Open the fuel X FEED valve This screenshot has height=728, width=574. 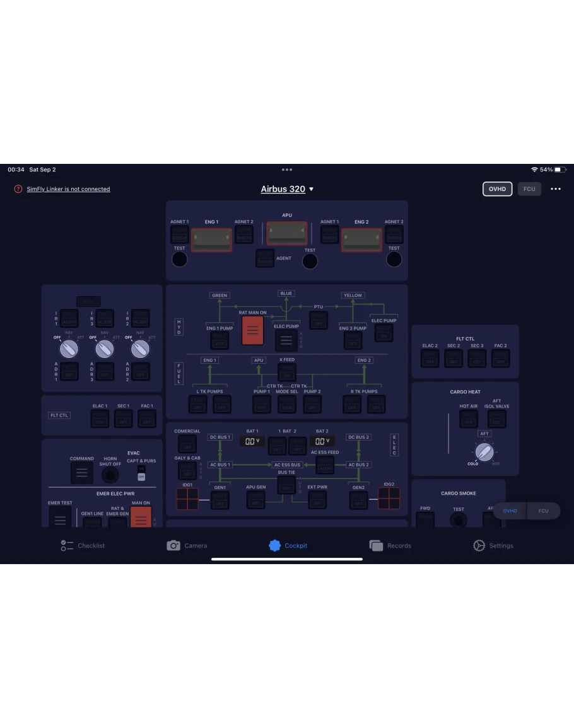point(287,372)
